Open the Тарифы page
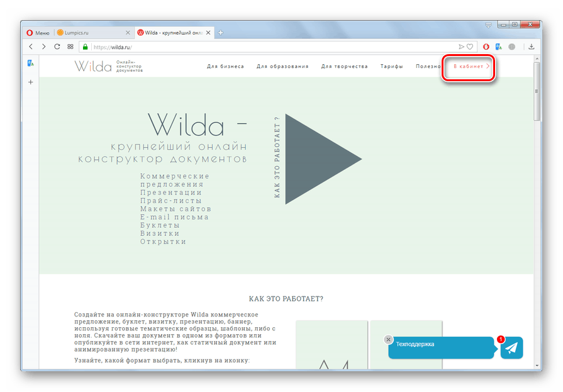563x392 pixels. pos(391,67)
